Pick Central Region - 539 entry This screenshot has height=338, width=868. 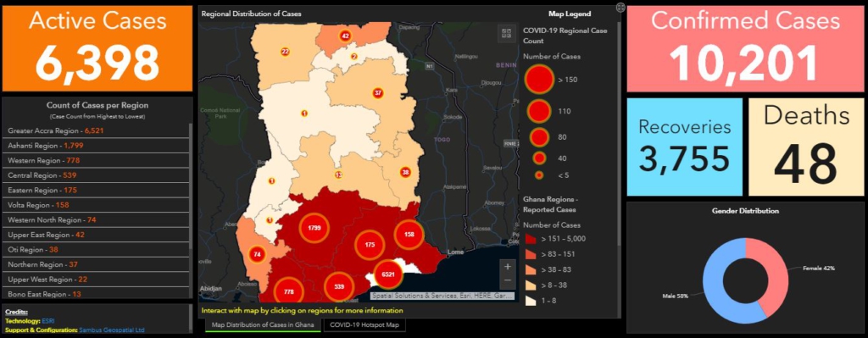pyautogui.click(x=96, y=175)
